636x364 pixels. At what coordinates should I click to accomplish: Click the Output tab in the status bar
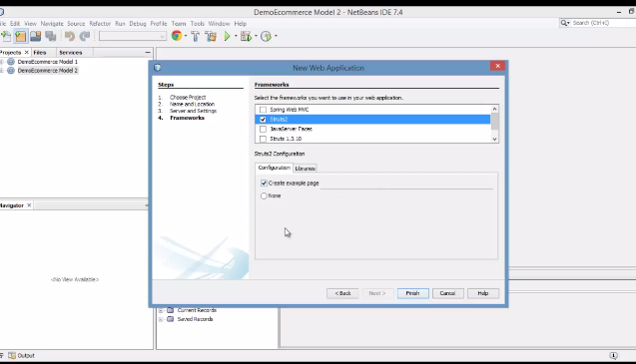22,355
